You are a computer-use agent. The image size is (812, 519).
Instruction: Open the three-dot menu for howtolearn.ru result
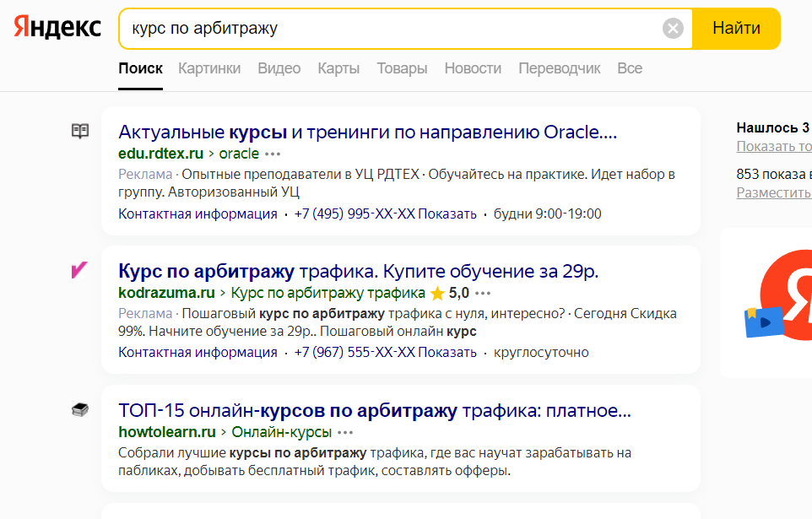coord(345,432)
